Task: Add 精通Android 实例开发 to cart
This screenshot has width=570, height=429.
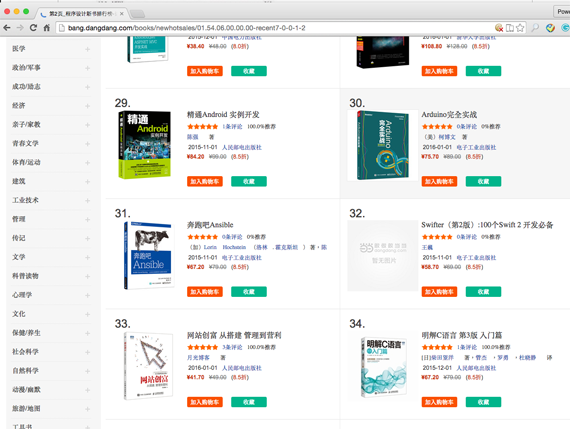Action: click(205, 181)
